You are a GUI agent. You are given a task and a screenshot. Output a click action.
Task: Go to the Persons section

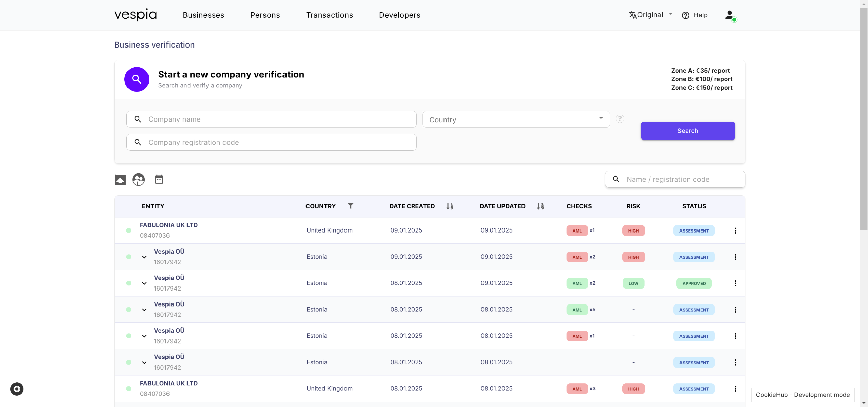point(265,15)
